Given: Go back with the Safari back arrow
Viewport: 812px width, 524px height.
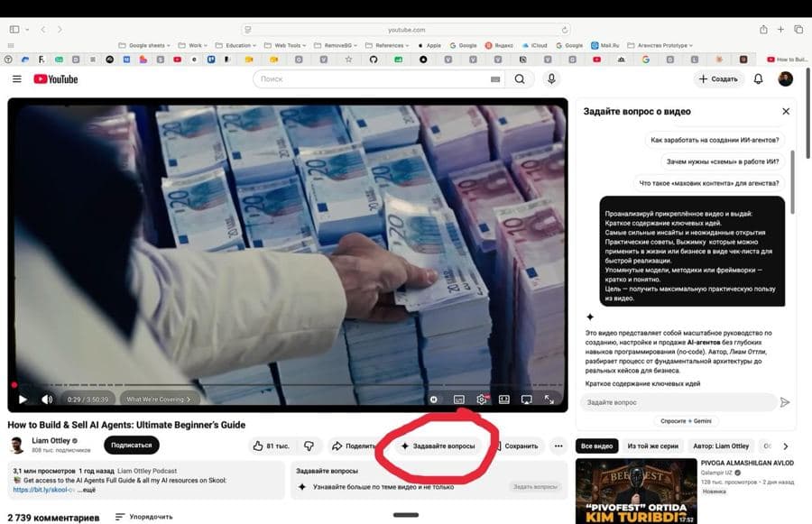Looking at the screenshot, I should pyautogui.click(x=43, y=30).
